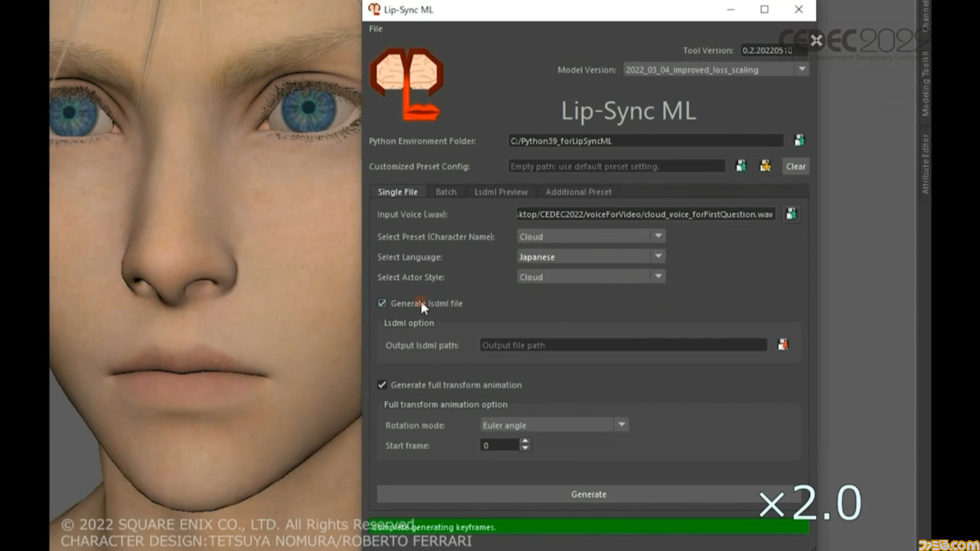The image size is (980, 551).
Task: Click Lip-Sync ML heading text
Action: coord(629,111)
